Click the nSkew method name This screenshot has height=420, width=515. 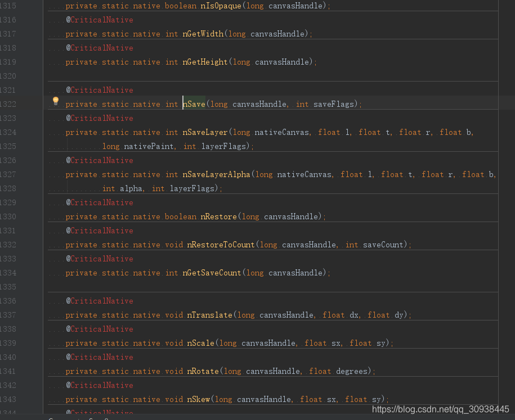[198, 399]
